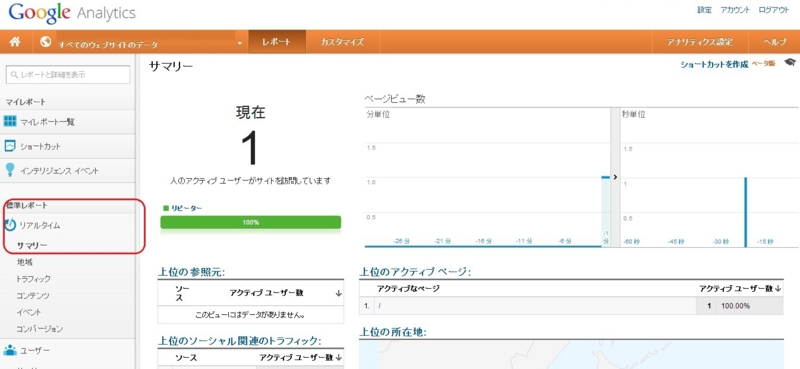Click the ベータ版 label
Screen dimensions: 800x369
coord(764,64)
